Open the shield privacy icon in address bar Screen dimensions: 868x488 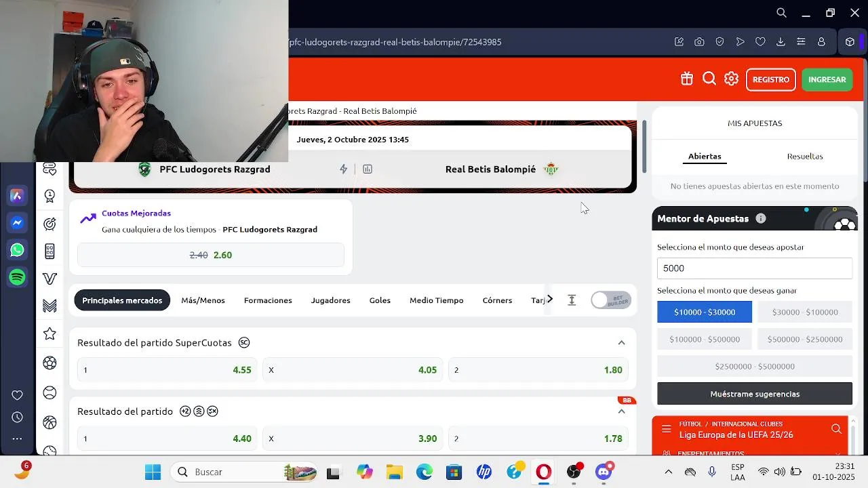click(719, 42)
